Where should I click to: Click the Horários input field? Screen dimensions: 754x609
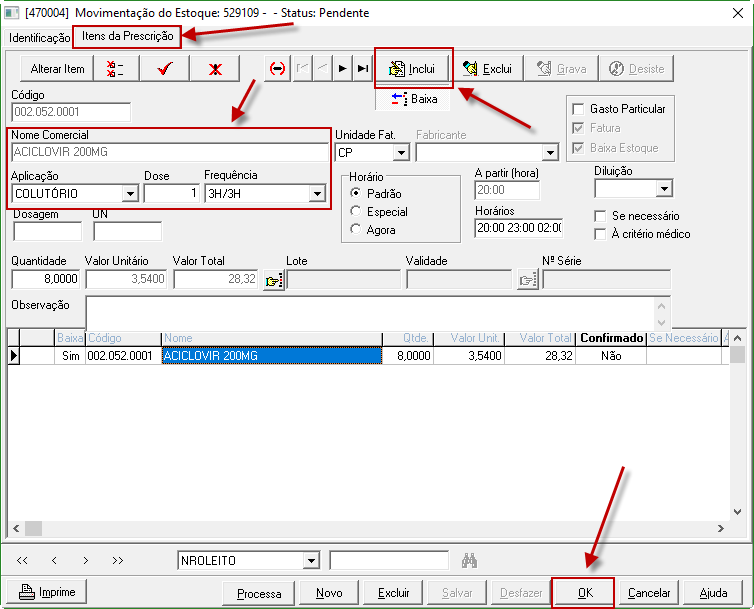(518, 228)
